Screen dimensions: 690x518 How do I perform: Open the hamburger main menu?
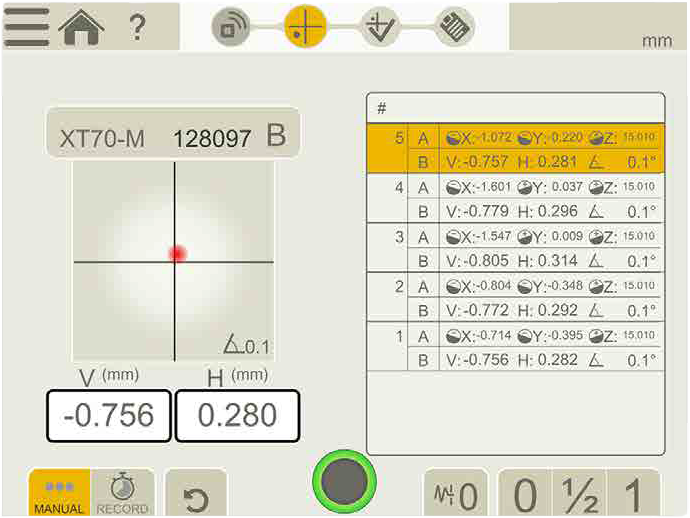pos(27,27)
